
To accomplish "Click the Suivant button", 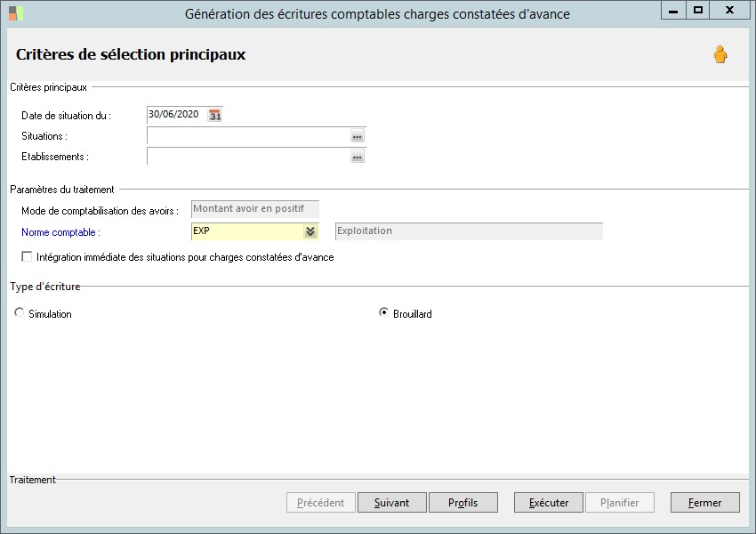I will point(392,503).
